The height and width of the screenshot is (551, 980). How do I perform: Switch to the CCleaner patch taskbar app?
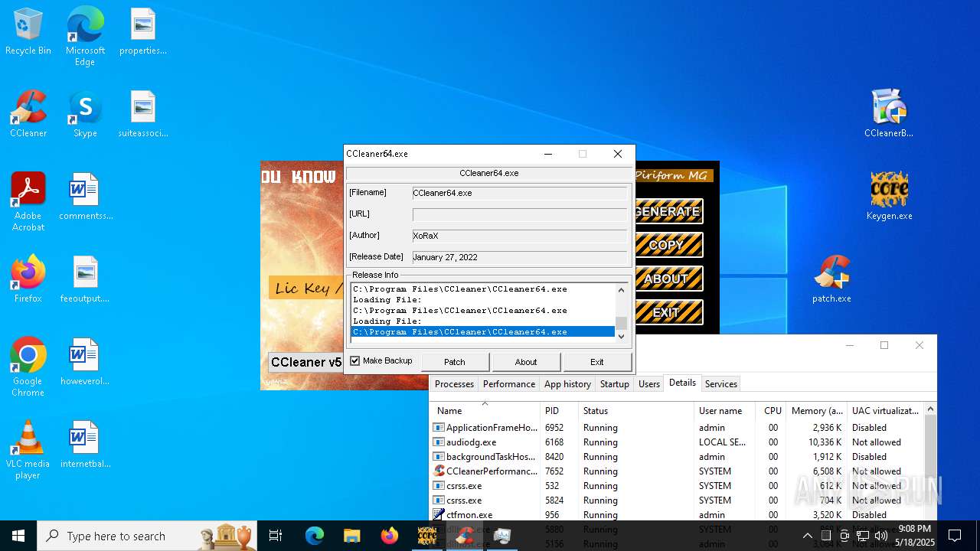coord(465,536)
